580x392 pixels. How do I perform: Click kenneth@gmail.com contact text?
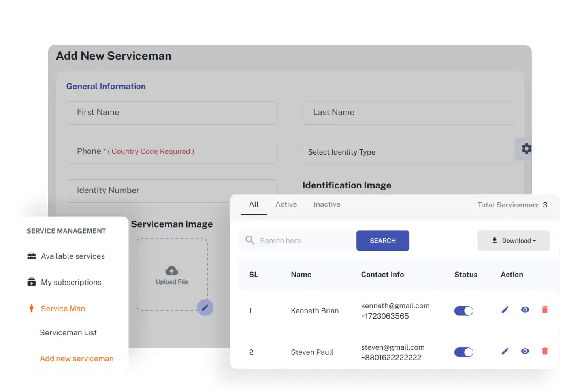(395, 306)
